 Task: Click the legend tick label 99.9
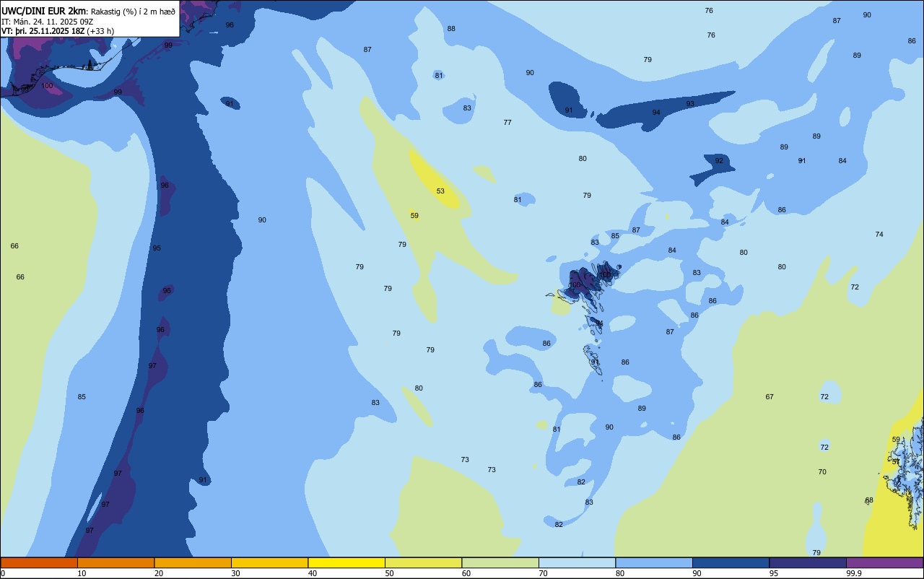[x=855, y=573]
